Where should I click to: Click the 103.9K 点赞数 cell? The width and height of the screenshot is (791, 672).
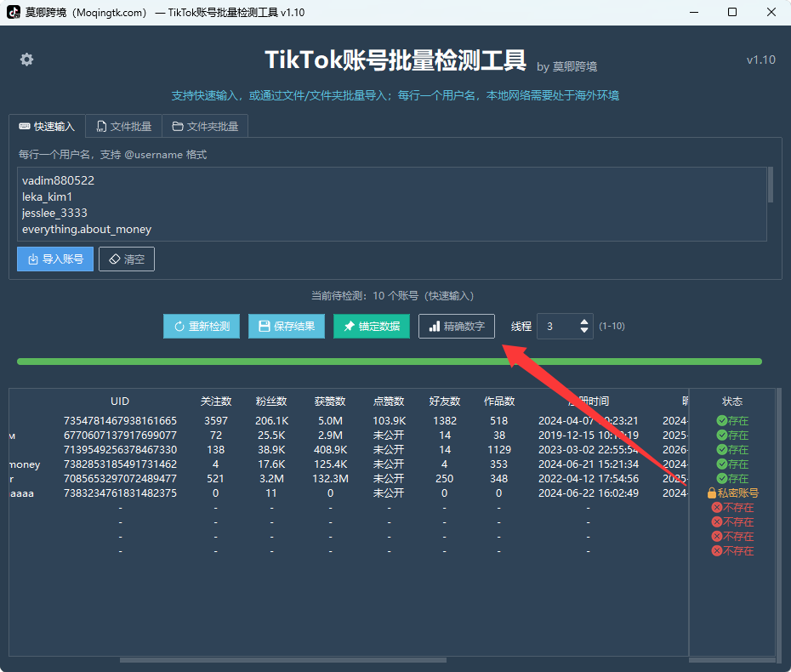(389, 421)
